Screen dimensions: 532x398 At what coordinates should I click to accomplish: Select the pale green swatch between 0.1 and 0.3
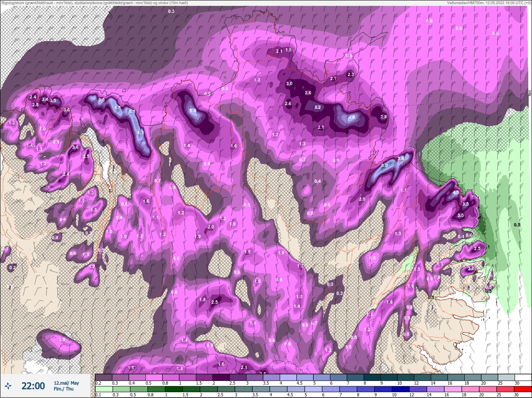click(x=104, y=390)
